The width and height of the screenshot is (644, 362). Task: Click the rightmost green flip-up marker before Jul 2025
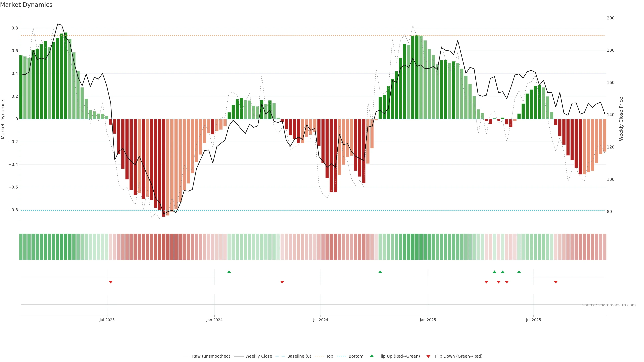click(519, 272)
